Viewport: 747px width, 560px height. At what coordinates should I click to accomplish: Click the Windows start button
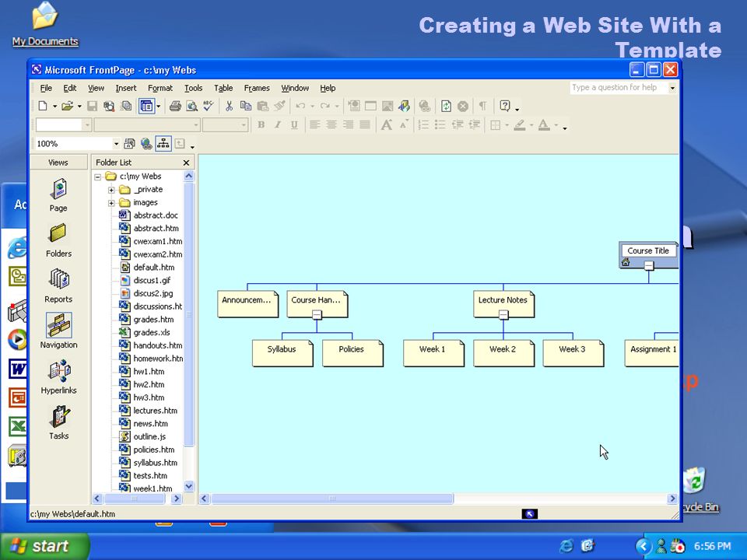[45, 546]
